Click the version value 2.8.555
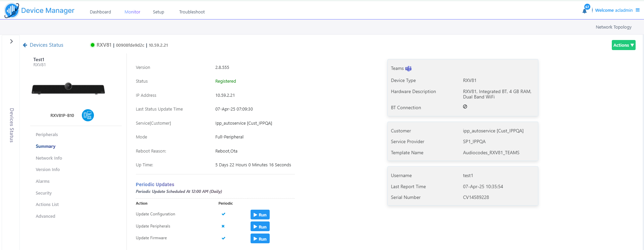 coord(222,68)
